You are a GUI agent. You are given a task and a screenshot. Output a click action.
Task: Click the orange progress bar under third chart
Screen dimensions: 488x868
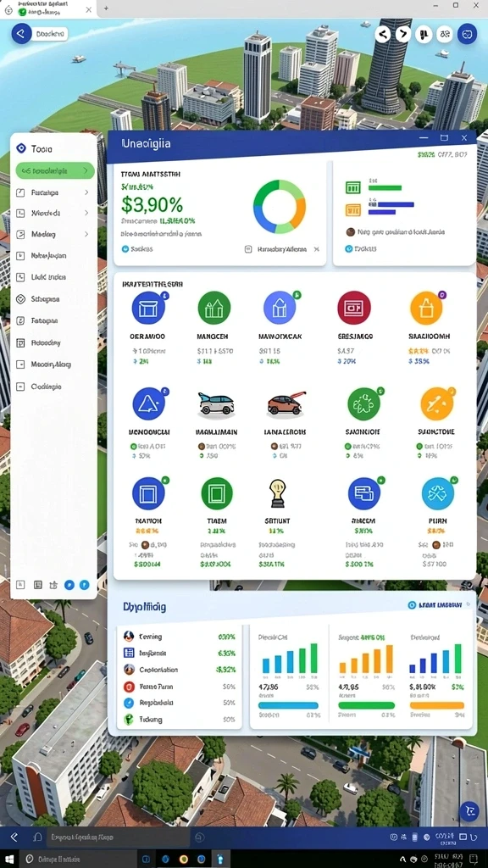coord(436,705)
